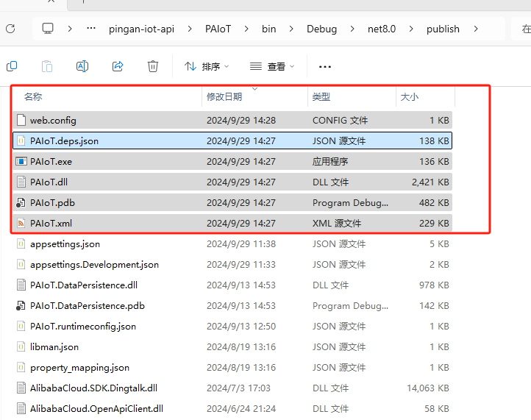
Task: Select the PAIoT.exe application file
Action: click(51, 161)
